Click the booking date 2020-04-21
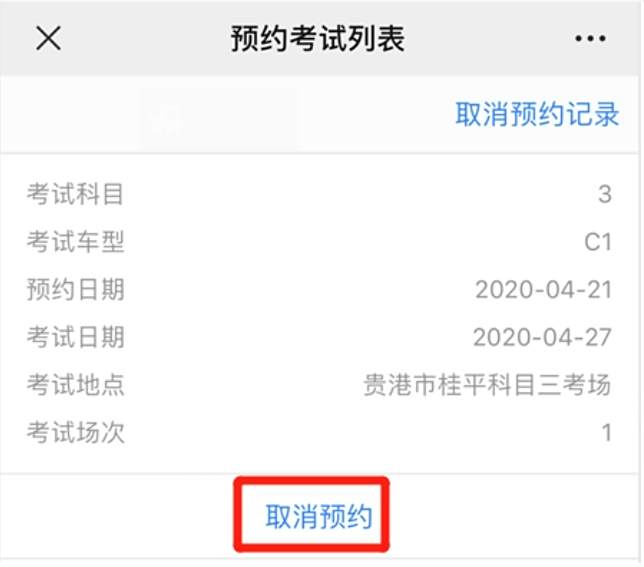 pos(543,289)
